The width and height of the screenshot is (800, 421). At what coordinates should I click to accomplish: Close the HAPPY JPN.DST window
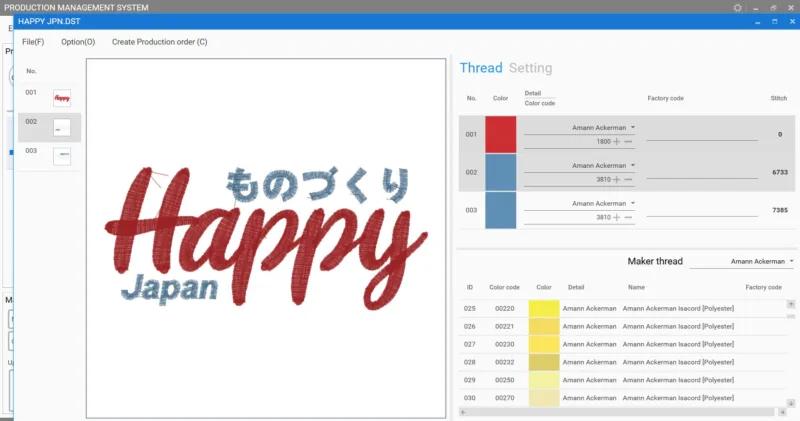792,21
